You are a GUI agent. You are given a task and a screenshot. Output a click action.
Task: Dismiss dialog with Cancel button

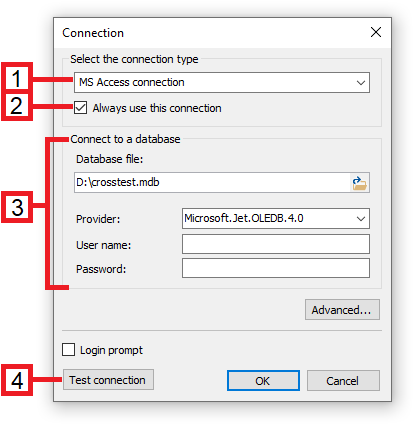pos(343,380)
